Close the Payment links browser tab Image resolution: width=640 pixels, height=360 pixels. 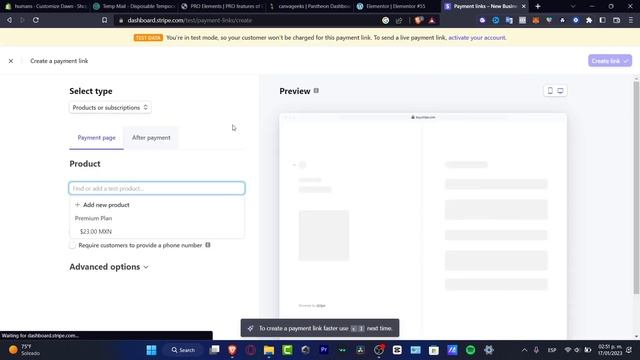click(x=524, y=6)
